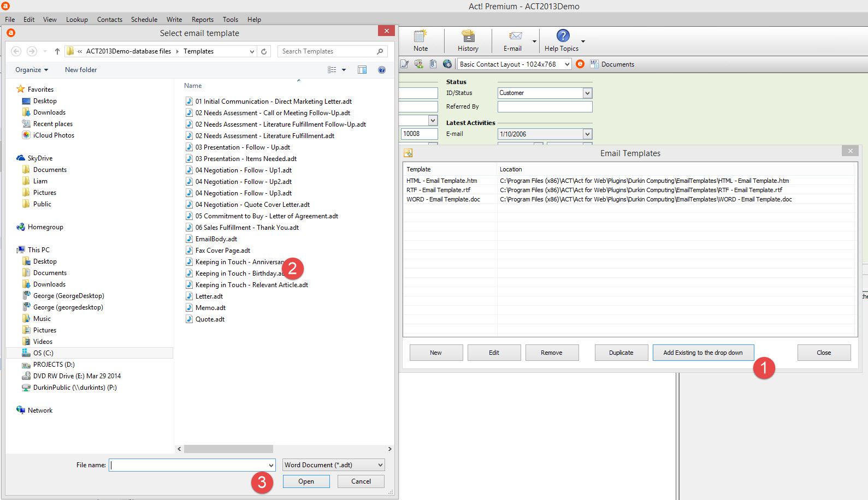This screenshot has height=500, width=868.
Task: Select file 04 Negotiation - Quote Cover Letter.adt
Action: 252,205
